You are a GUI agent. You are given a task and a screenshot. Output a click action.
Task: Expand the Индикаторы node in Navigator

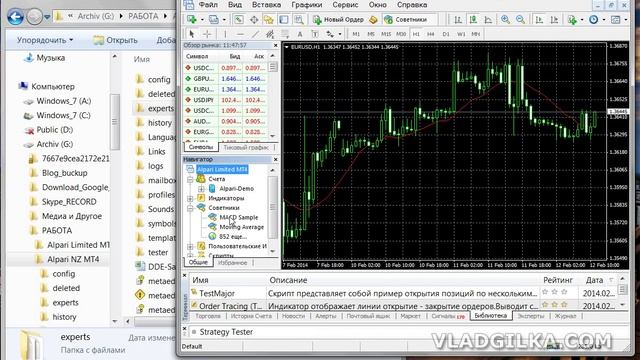point(190,198)
